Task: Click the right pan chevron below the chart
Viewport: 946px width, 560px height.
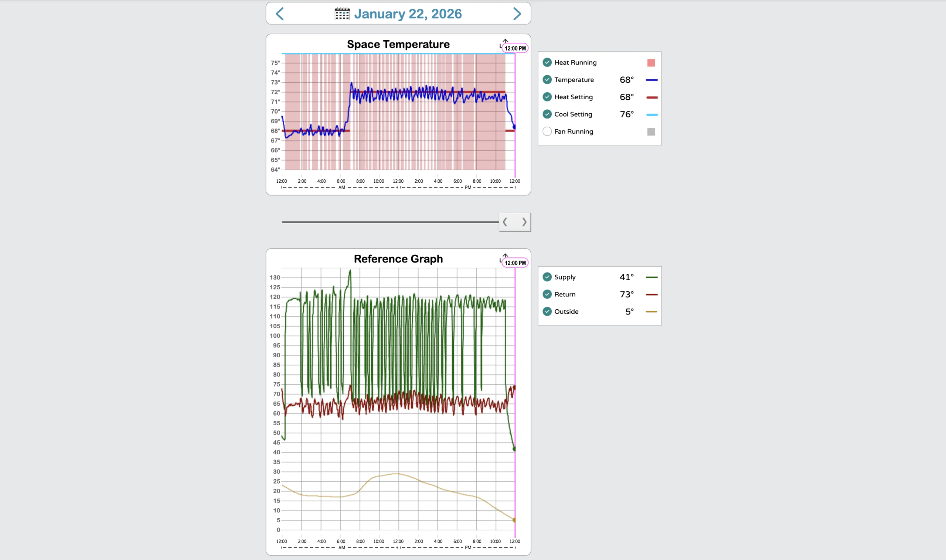Action: click(x=524, y=222)
